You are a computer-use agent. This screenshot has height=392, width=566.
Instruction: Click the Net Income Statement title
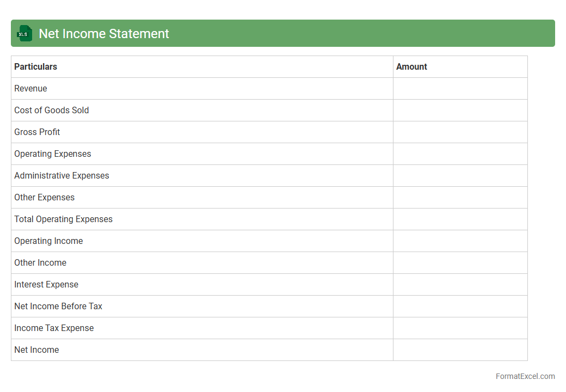click(x=104, y=34)
